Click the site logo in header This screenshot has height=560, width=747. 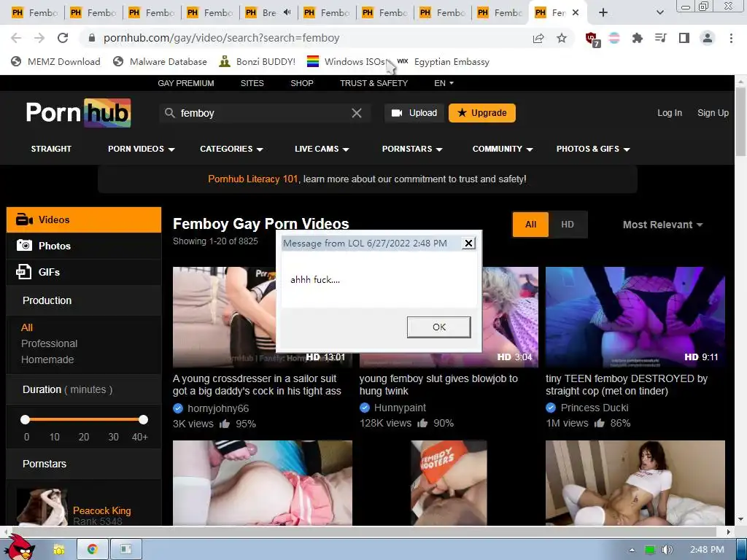[x=79, y=113]
